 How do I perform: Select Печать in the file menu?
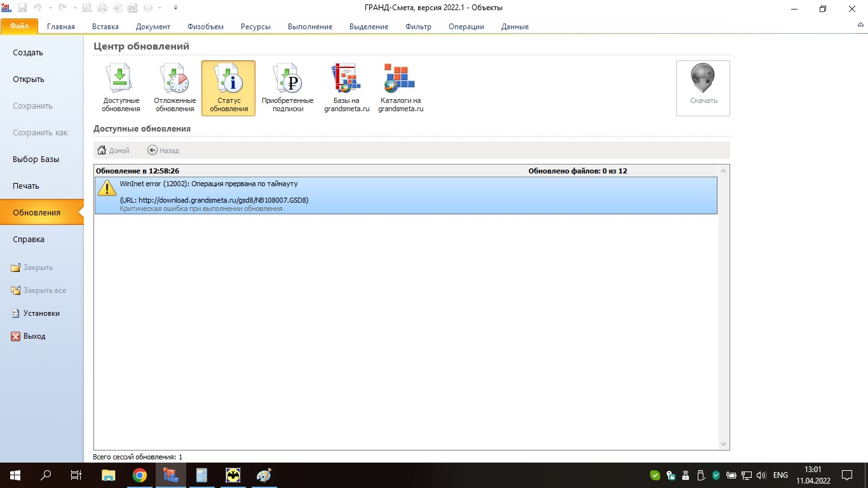click(41, 186)
